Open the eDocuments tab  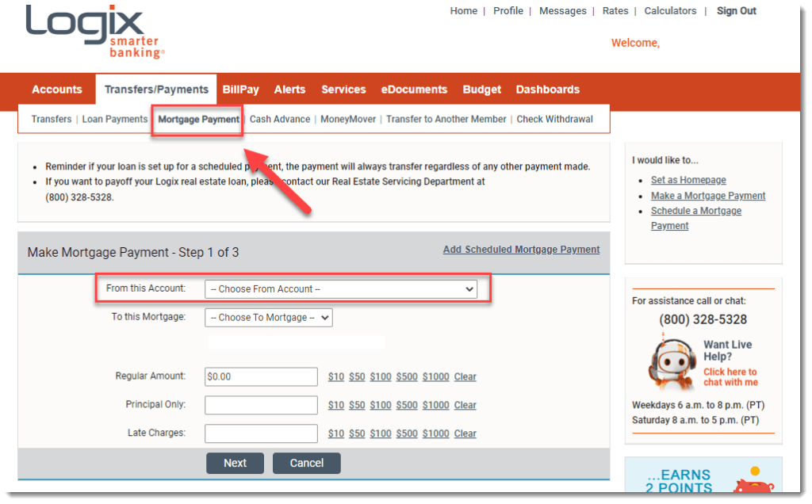pos(414,90)
